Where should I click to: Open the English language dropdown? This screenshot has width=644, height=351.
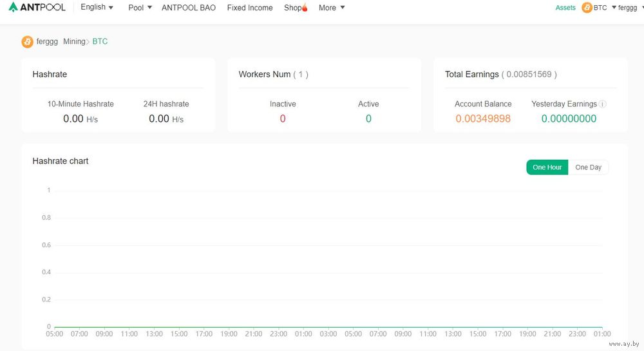click(97, 7)
